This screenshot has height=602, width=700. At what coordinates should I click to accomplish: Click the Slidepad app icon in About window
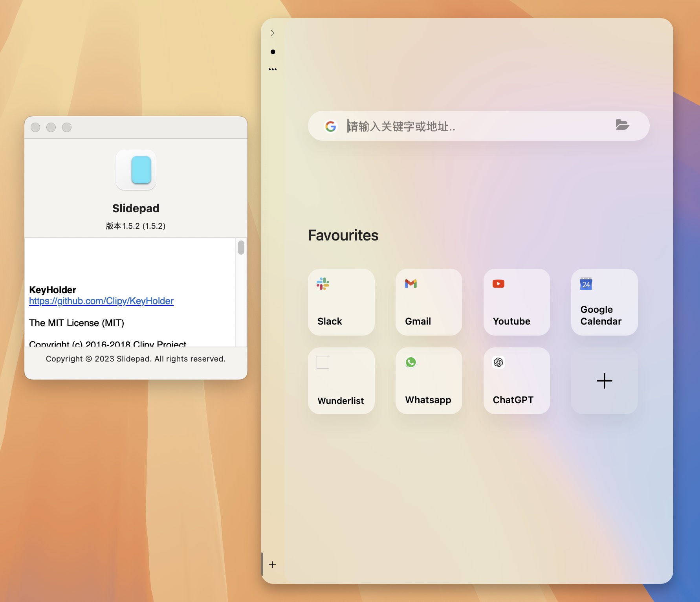click(x=136, y=170)
